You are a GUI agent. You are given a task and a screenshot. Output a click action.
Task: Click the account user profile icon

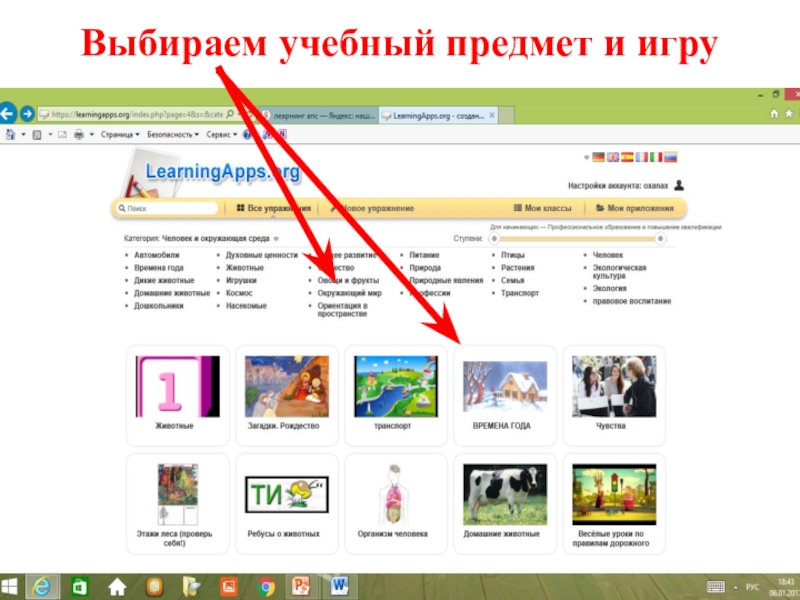679,185
